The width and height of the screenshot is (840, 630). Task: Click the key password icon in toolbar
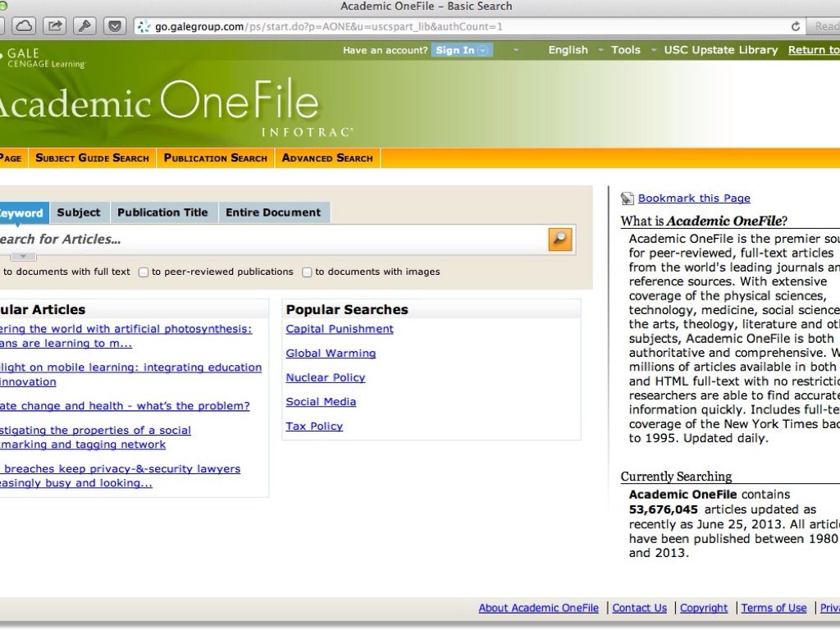84,25
